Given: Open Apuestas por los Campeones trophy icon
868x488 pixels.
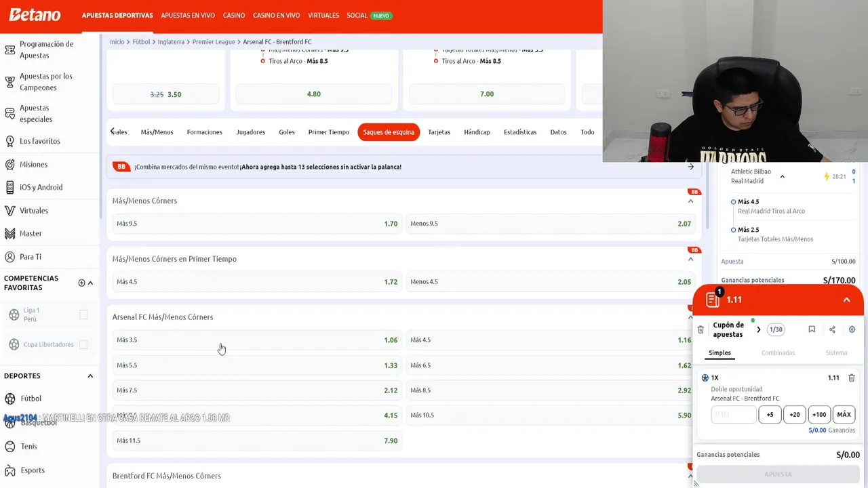Looking at the screenshot, I should 9,82.
